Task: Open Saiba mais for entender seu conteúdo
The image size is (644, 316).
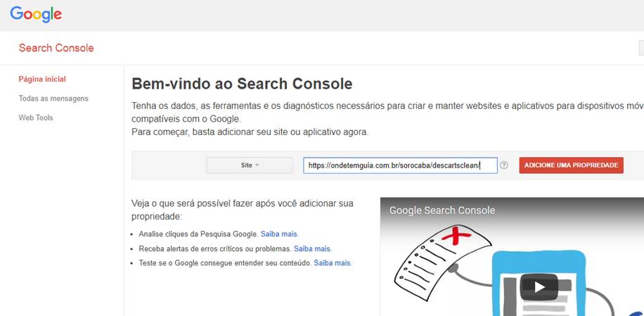Action: pyautogui.click(x=333, y=263)
